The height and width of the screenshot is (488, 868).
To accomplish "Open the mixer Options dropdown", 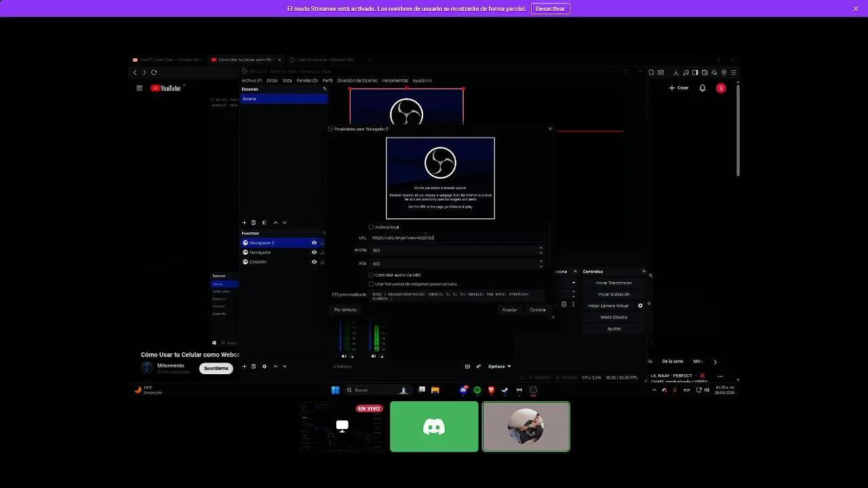I will [499, 367].
